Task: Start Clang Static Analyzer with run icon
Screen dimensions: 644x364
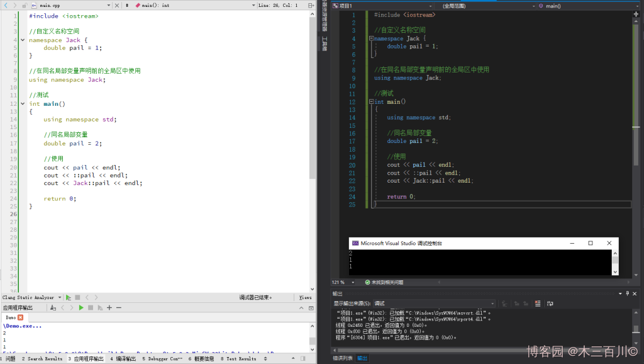Action: (69, 297)
